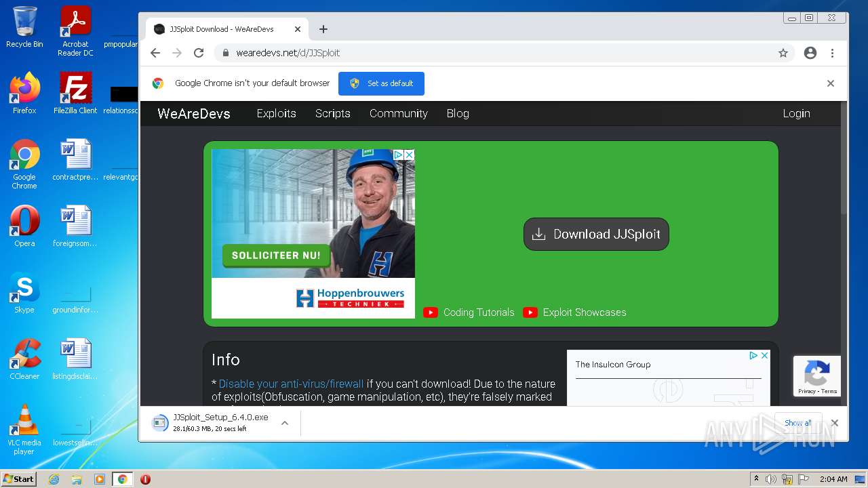Open Google Chrome desktop shortcut
Screen dimensions: 868x488
[x=24, y=164]
